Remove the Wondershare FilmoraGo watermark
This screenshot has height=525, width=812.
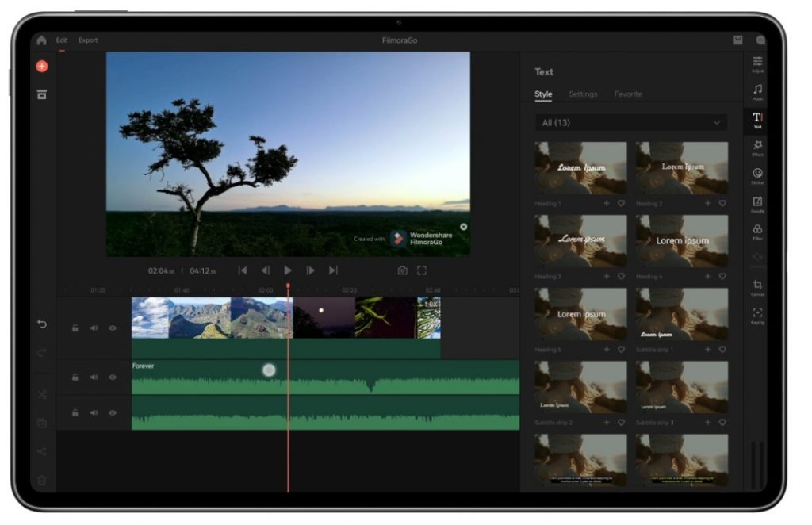click(463, 227)
